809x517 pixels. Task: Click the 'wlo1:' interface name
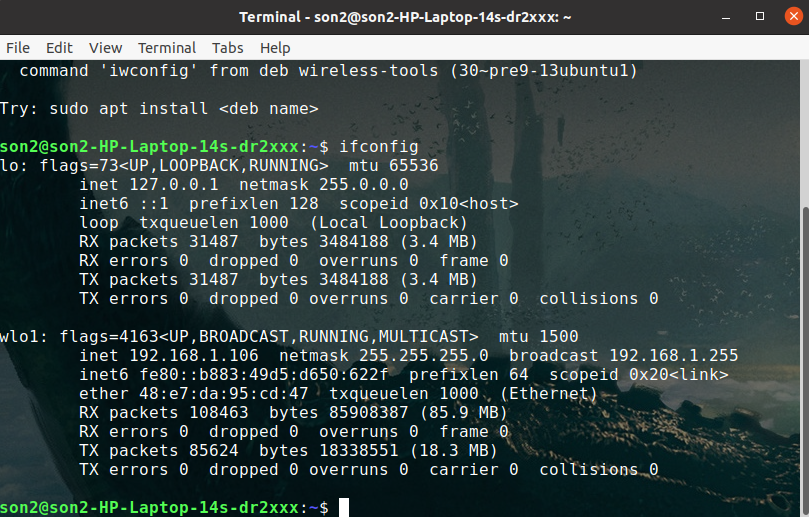point(24,336)
